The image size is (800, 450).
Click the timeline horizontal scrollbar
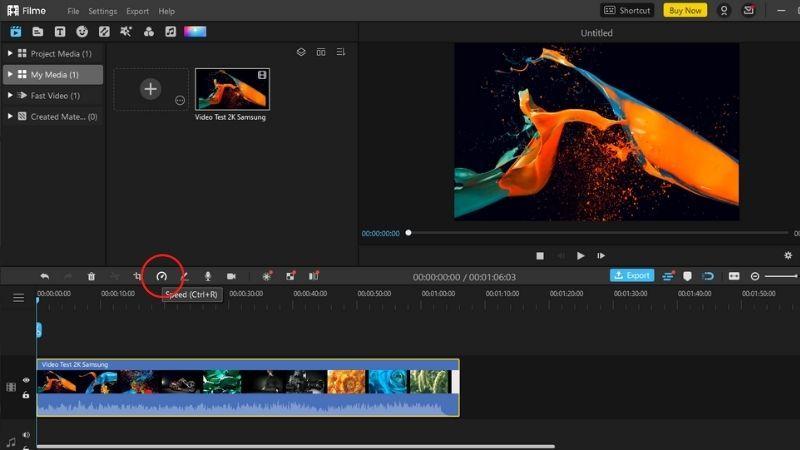[x=295, y=446]
